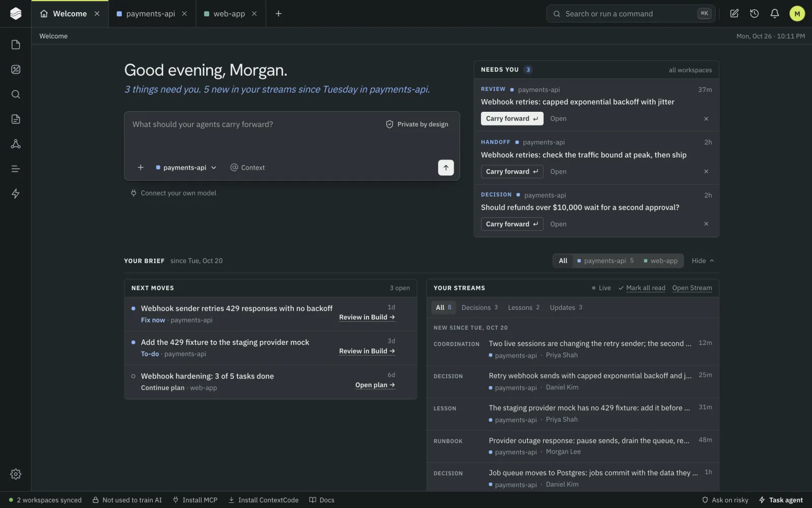Screen dimensions: 812x508
Task: Add a new tab with plus
Action: pos(278,14)
